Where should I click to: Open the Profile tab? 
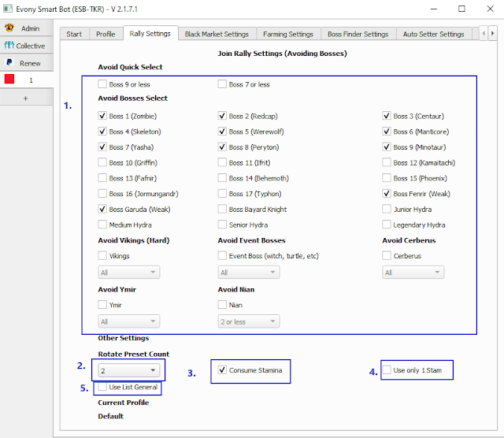point(106,34)
